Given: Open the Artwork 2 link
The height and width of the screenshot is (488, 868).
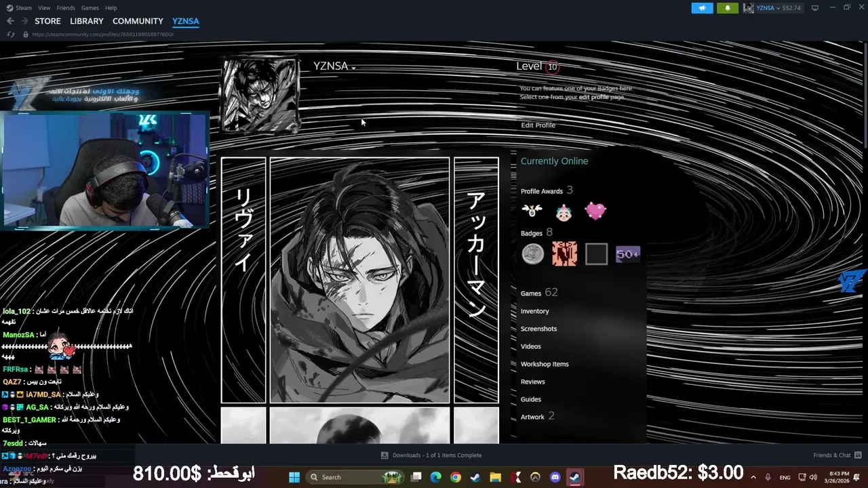Looking at the screenshot, I should (x=538, y=416).
